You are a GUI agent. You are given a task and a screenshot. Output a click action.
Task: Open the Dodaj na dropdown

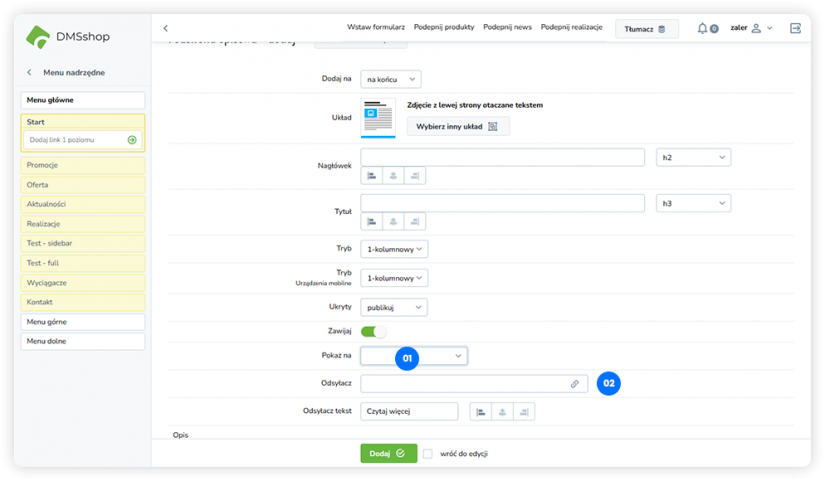click(x=390, y=79)
